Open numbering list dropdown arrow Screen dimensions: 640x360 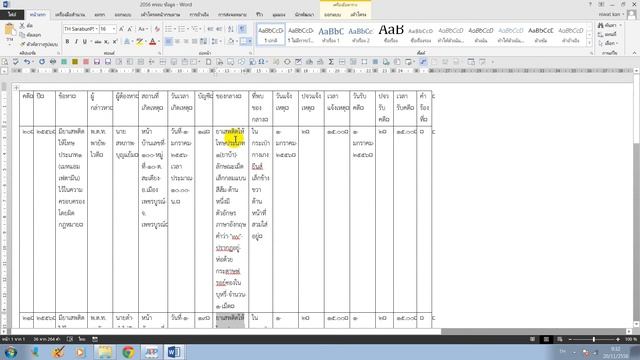click(188, 29)
